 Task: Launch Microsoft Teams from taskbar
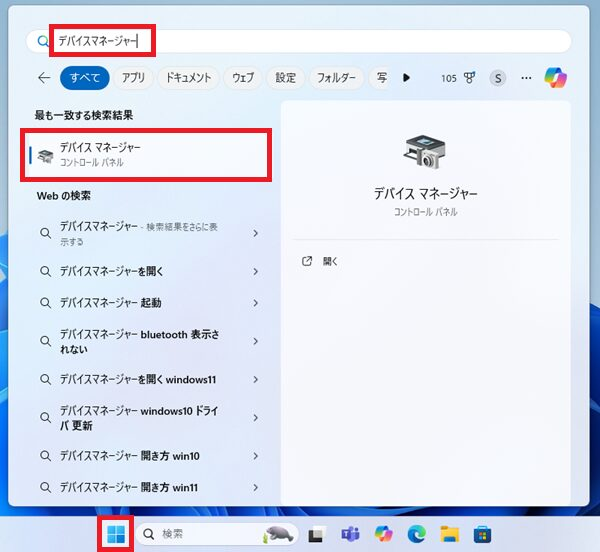350,534
